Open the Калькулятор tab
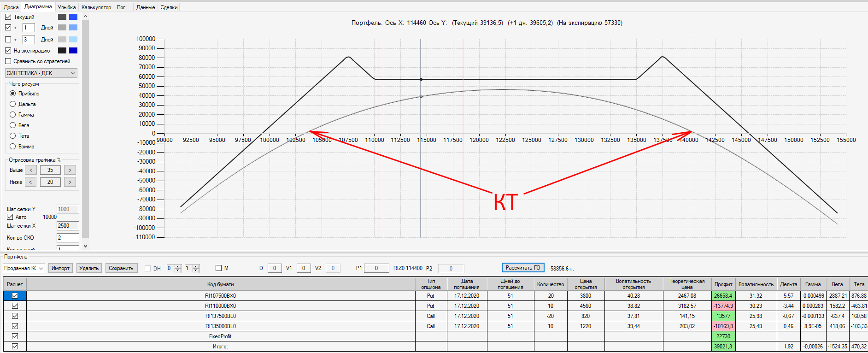The width and height of the screenshot is (868, 353). (x=96, y=7)
